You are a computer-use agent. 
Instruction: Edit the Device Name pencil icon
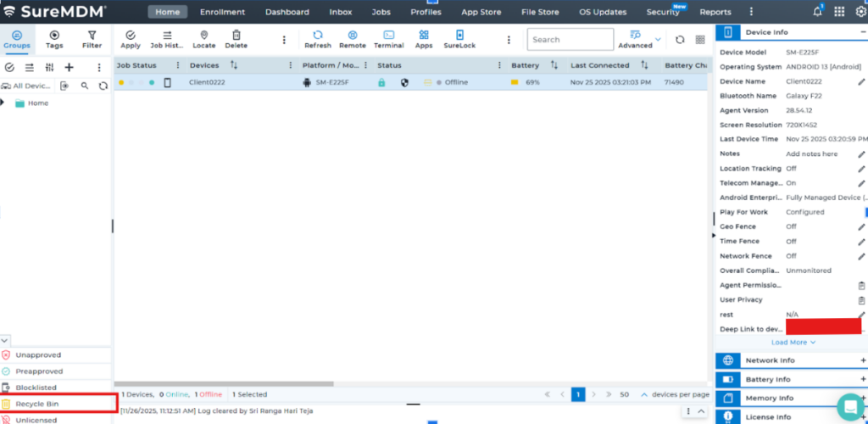pyautogui.click(x=861, y=81)
